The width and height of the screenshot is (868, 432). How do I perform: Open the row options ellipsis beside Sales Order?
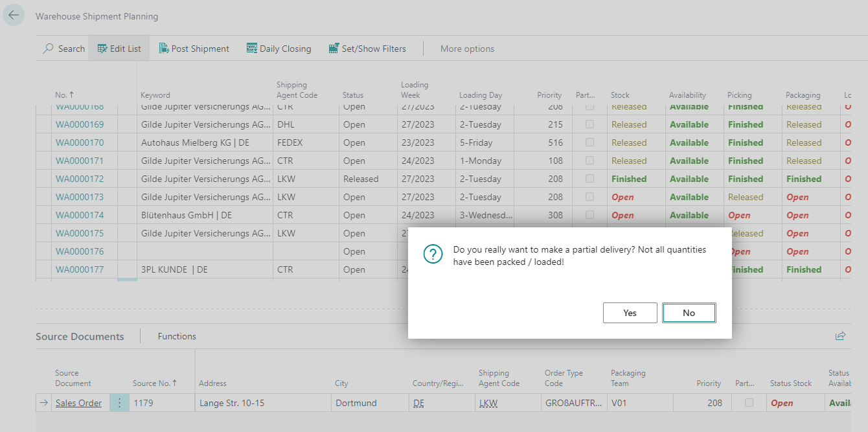[119, 402]
